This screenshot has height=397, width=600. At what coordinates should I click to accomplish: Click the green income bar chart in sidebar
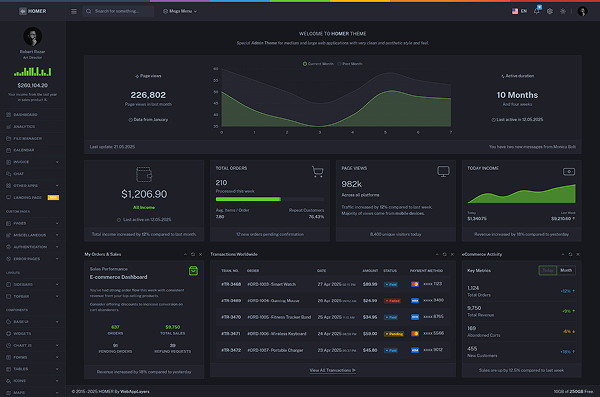coord(33,71)
